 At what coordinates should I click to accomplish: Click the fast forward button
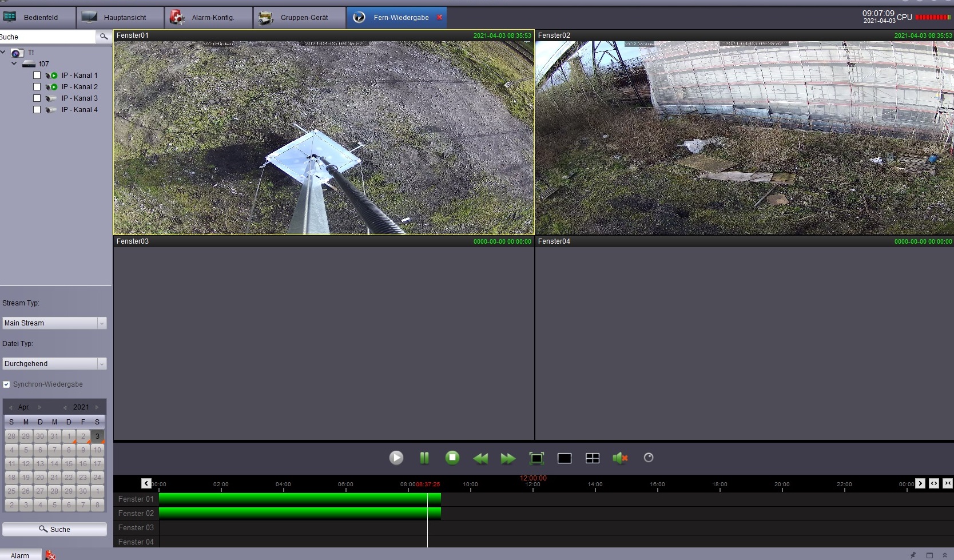[508, 458]
